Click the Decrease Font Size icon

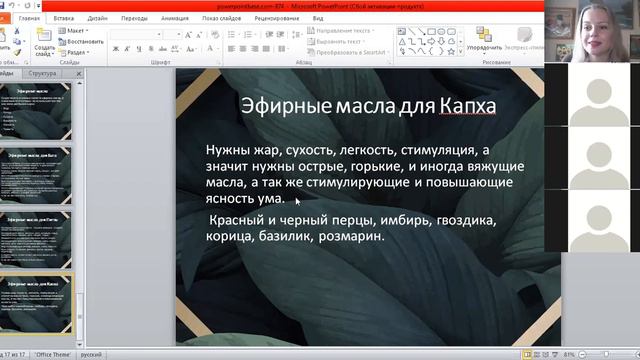(x=199, y=35)
